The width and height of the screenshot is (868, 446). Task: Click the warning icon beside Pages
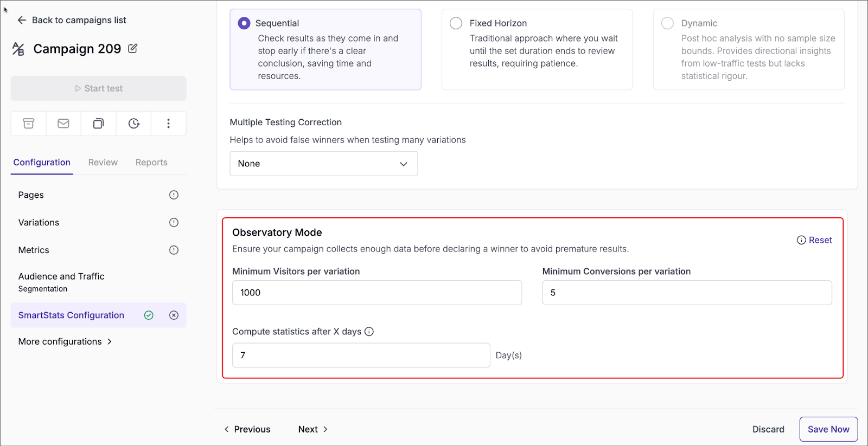pyautogui.click(x=174, y=195)
